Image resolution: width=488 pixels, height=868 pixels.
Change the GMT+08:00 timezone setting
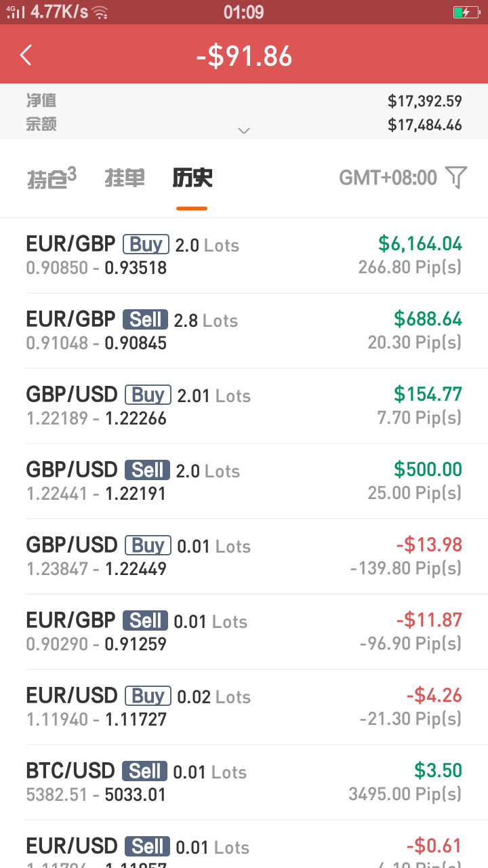[x=388, y=178]
